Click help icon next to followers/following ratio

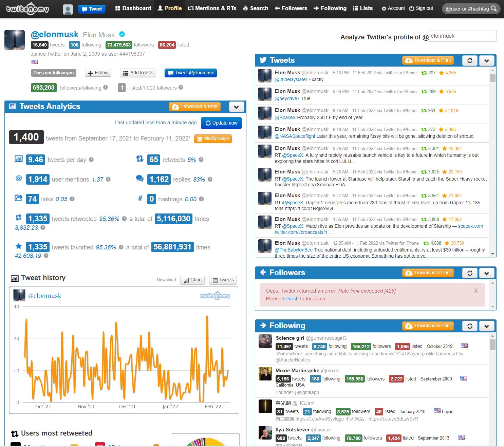[x=106, y=87]
